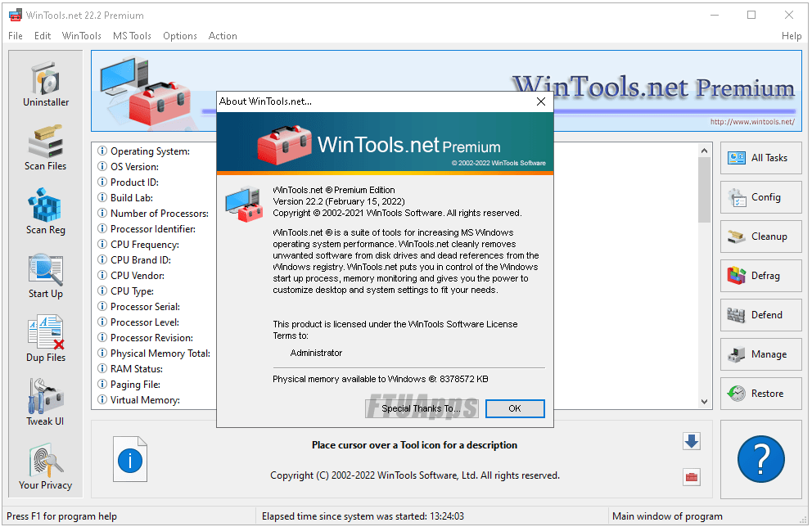This screenshot has height=527, width=812.
Task: Open the Edit menu
Action: [x=43, y=36]
